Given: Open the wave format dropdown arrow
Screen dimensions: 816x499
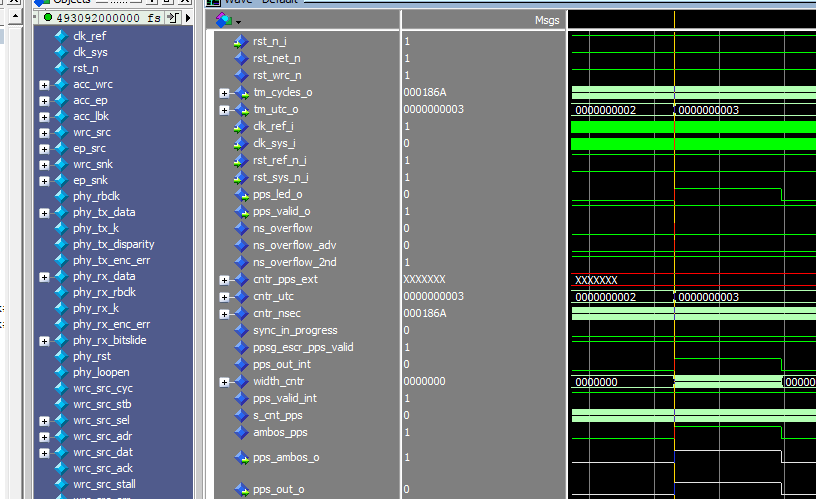Looking at the screenshot, I should click(x=238, y=22).
